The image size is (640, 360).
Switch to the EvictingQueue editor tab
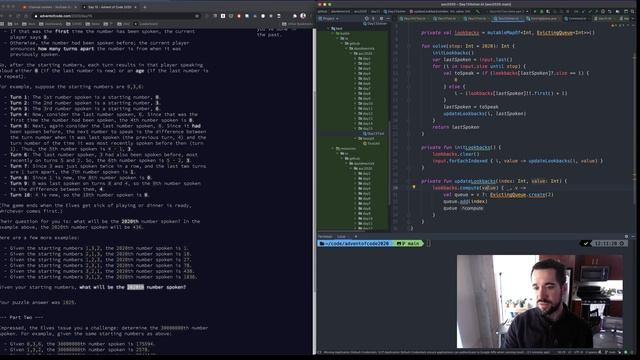[x=543, y=18]
